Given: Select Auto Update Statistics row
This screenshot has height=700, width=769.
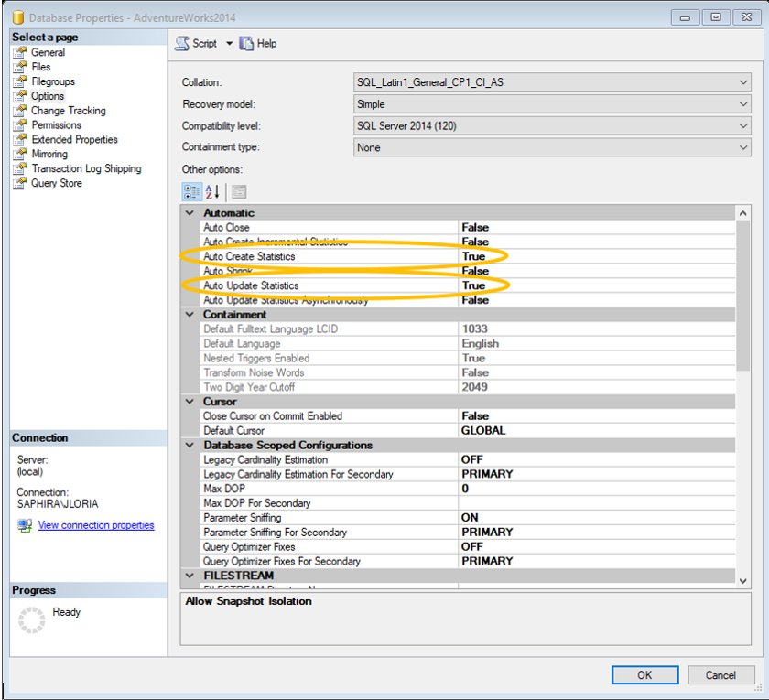Looking at the screenshot, I should (x=468, y=285).
